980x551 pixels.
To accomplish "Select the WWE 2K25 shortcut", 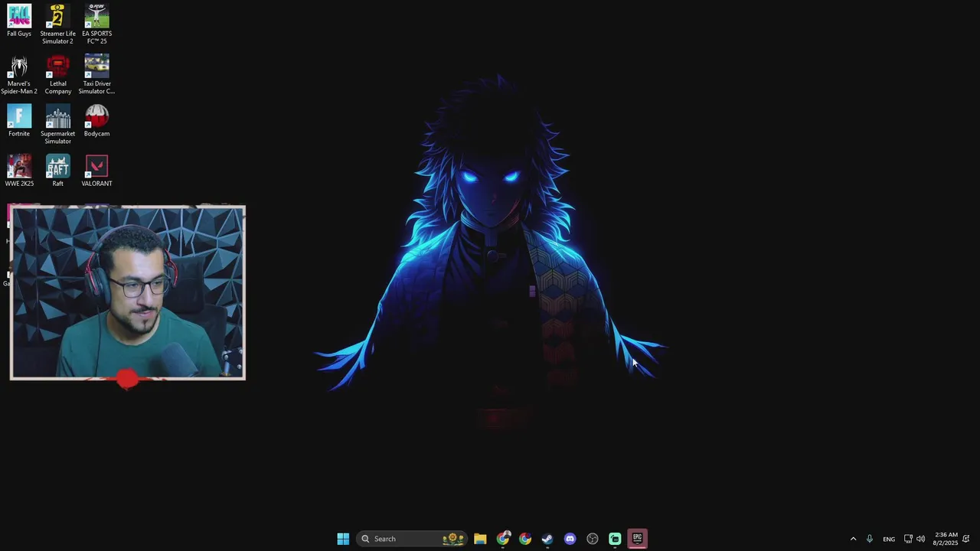I will (x=19, y=171).
